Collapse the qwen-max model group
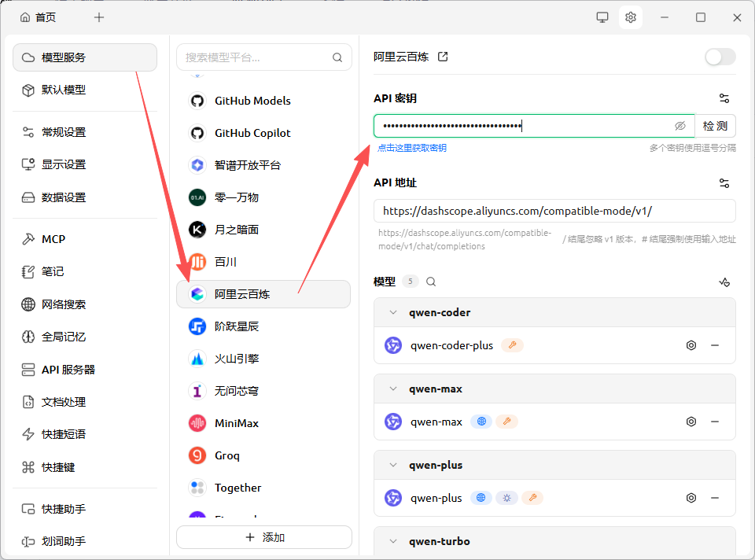The height and width of the screenshot is (560, 755). (393, 389)
